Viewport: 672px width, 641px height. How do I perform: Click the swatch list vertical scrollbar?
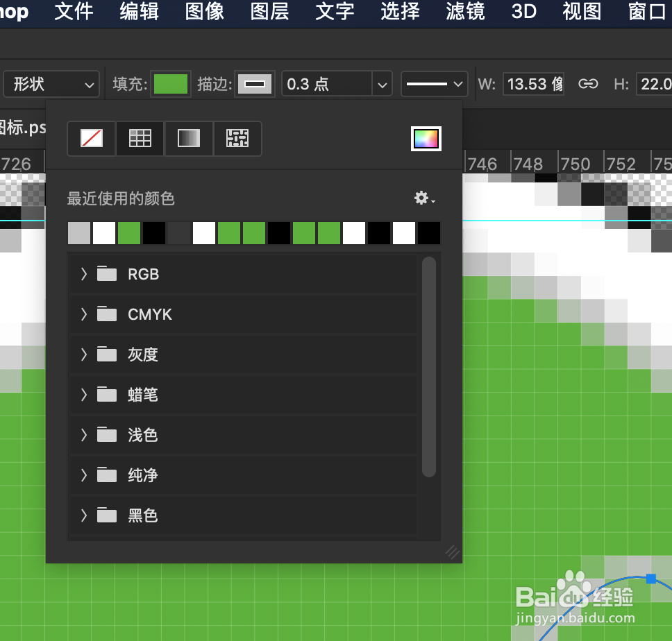[x=429, y=366]
